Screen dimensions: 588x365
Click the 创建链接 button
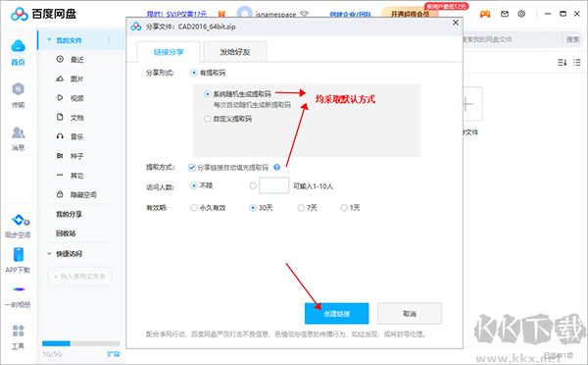(337, 314)
